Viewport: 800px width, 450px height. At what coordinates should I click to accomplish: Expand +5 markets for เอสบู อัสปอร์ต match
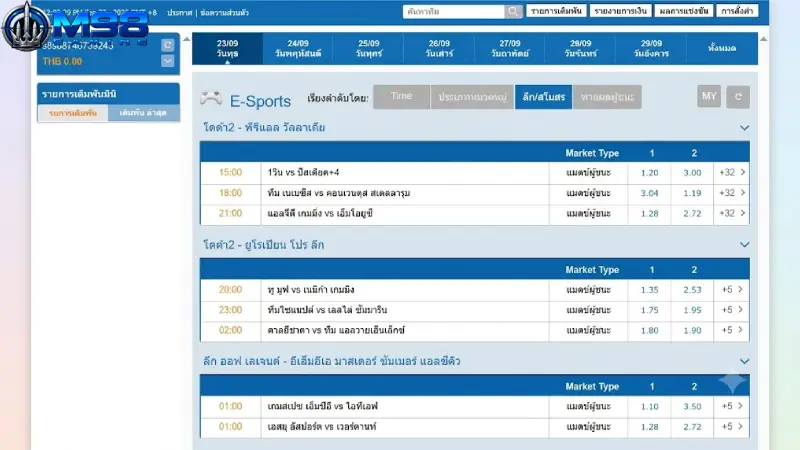click(x=732, y=427)
